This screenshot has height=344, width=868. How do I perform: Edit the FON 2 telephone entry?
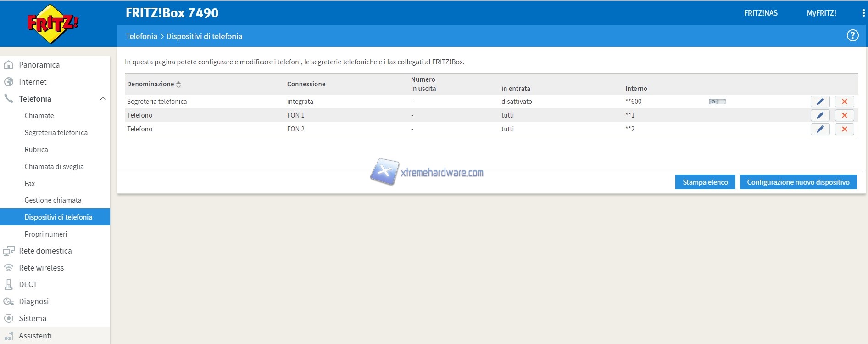[x=820, y=129]
